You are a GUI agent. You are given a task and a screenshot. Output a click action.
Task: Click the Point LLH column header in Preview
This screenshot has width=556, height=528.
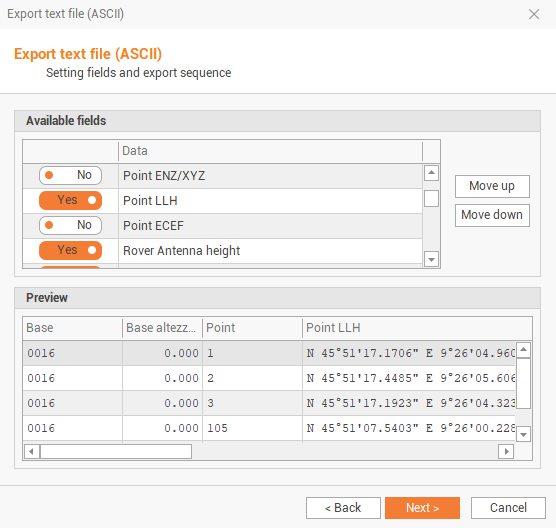417,328
